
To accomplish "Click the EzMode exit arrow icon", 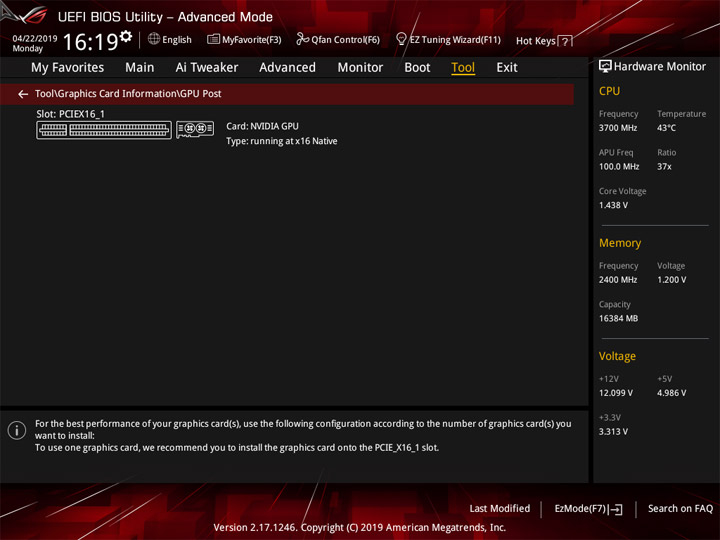I will (x=616, y=509).
